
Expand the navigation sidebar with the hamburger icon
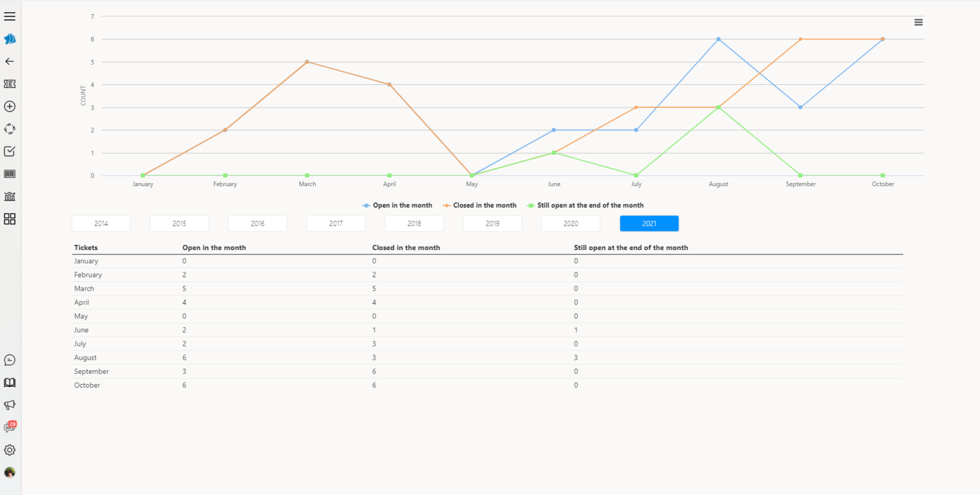[10, 16]
